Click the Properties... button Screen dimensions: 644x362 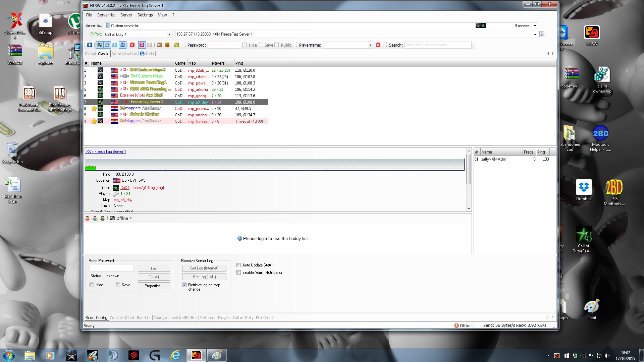tap(154, 286)
